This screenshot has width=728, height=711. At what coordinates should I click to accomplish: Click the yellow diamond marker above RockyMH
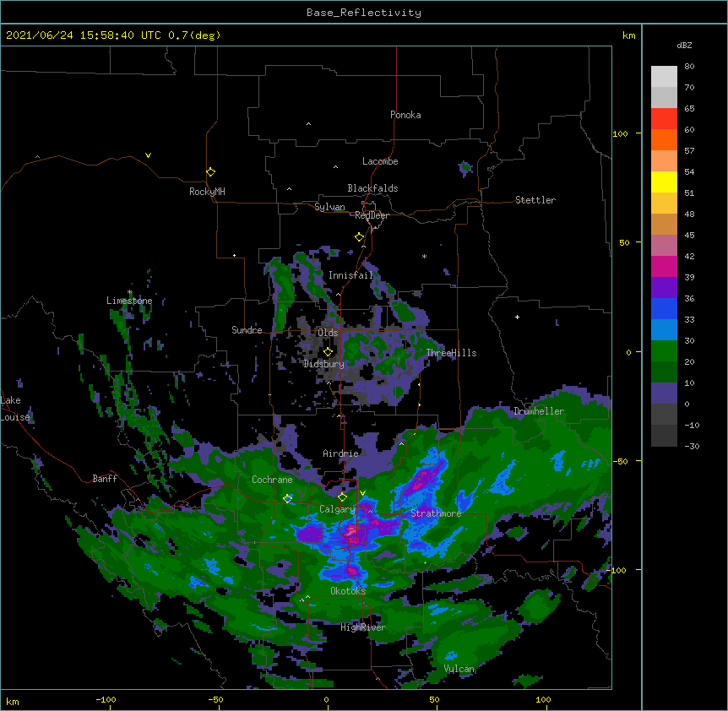tap(210, 171)
